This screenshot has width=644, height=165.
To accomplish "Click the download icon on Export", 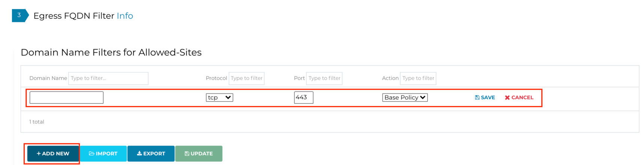I will [139, 153].
